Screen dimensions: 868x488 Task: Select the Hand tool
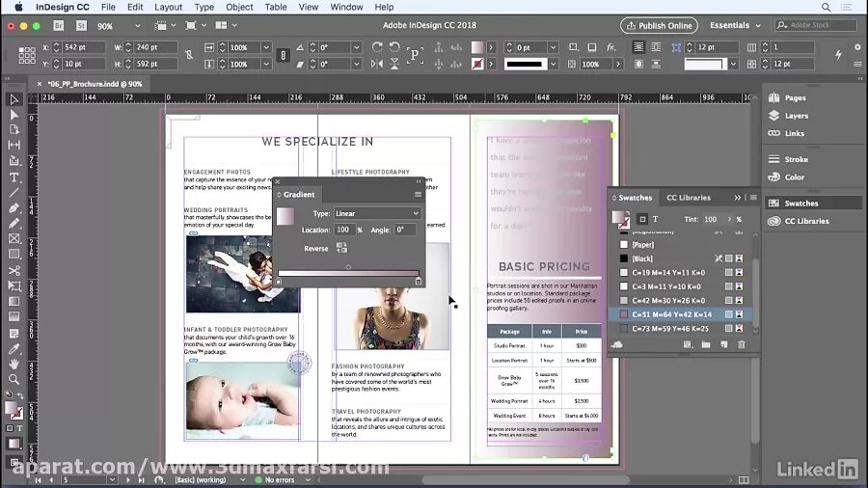tap(14, 364)
